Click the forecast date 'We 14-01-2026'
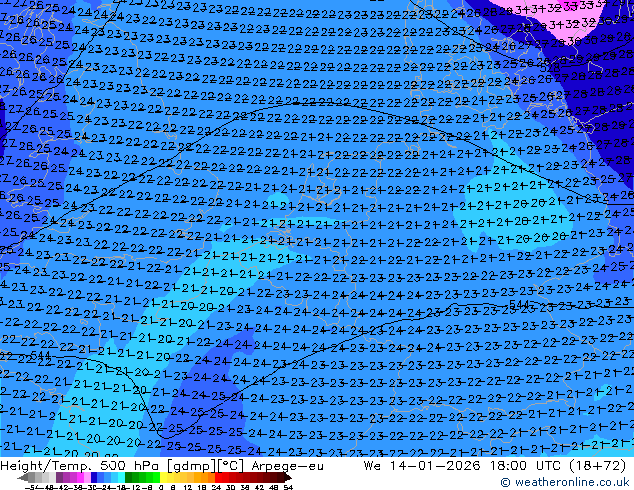Image resolution: width=634 pixels, height=490 pixels. (422, 466)
